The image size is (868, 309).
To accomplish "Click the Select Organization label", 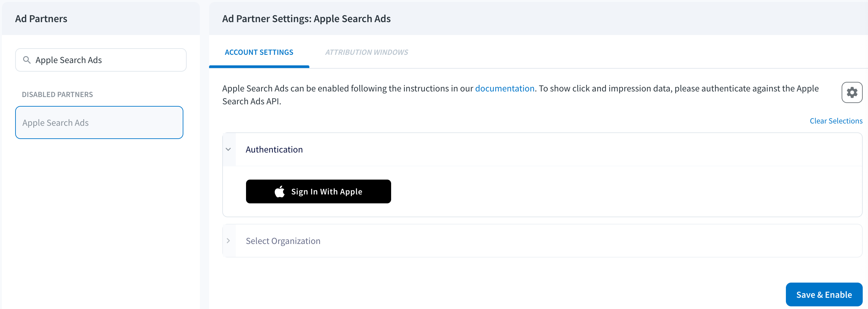I will point(283,241).
